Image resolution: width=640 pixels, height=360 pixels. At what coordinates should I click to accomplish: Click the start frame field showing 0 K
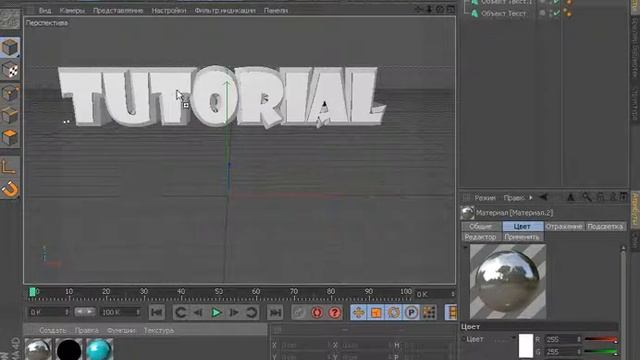pyautogui.click(x=49, y=312)
